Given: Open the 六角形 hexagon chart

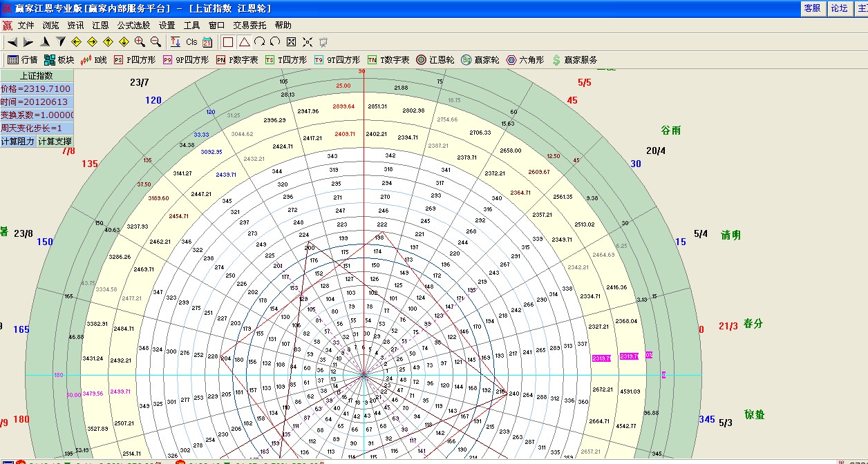Looking at the screenshot, I should click(525, 60).
